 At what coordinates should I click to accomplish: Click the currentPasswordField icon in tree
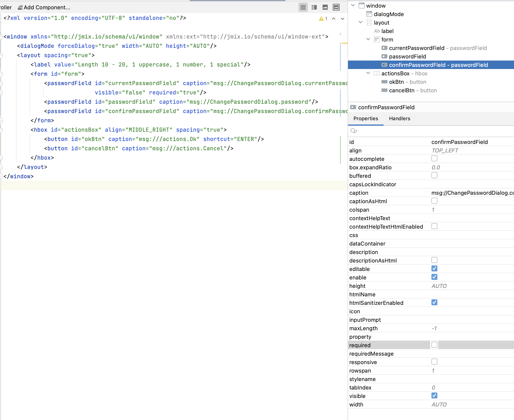384,48
